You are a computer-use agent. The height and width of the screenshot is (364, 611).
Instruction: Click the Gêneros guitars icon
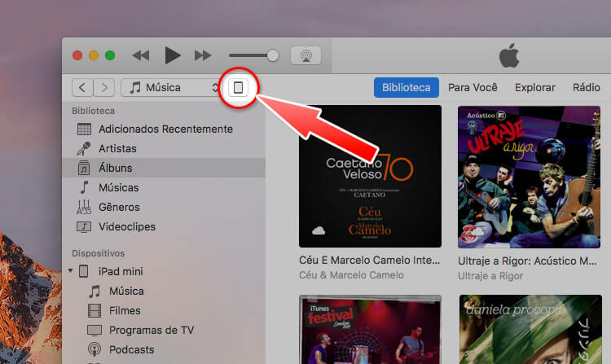pyautogui.click(x=84, y=207)
